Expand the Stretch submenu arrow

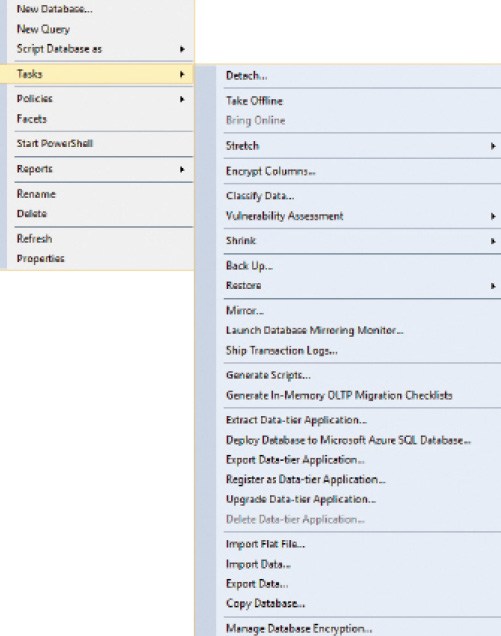493,146
